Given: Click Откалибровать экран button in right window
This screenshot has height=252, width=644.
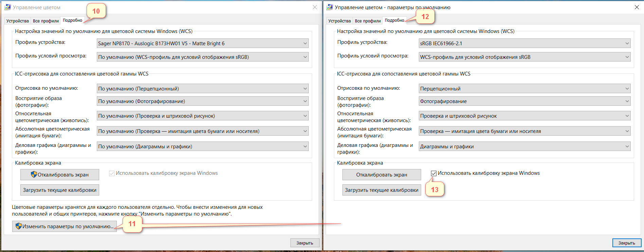Looking at the screenshot, I should click(381, 174).
